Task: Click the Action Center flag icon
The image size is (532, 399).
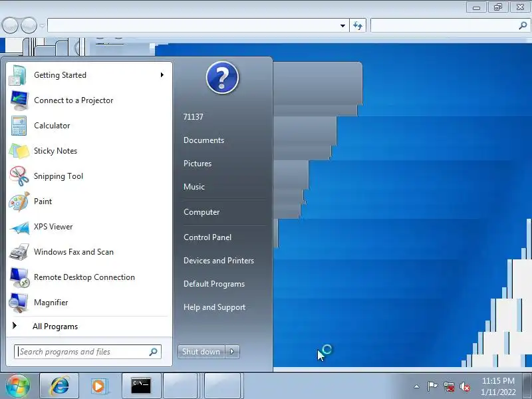Action: (432, 386)
